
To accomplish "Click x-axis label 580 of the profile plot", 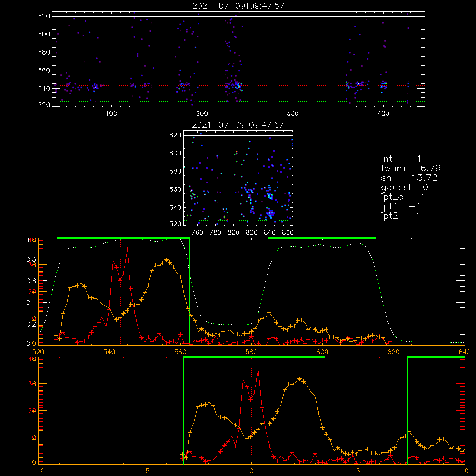I will (251, 352).
